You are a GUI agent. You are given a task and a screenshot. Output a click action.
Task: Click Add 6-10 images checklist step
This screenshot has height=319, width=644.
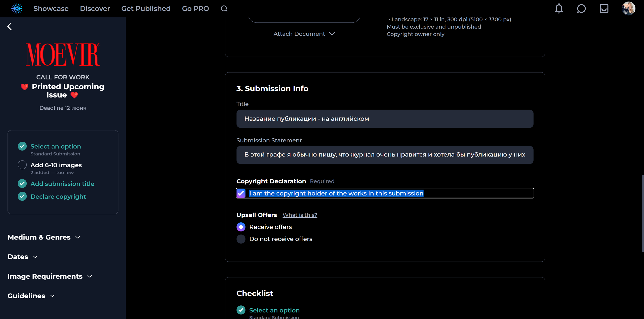pyautogui.click(x=56, y=165)
